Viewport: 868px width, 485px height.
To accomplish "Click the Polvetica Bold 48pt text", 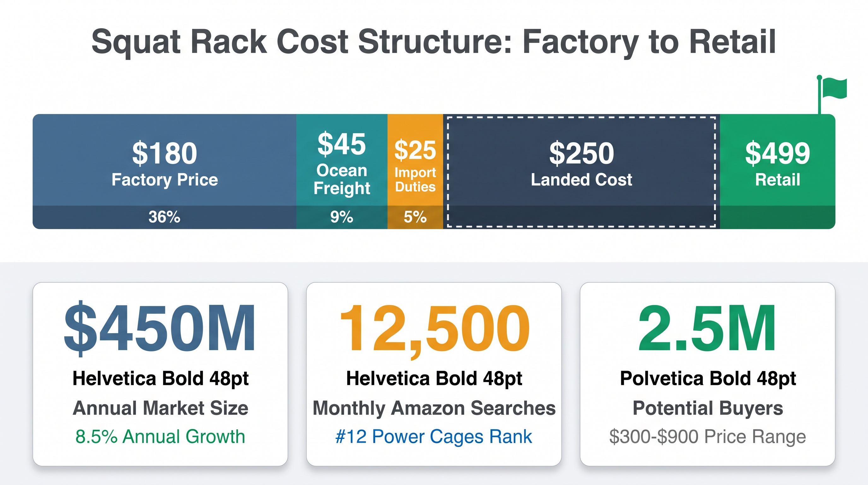I will 707,378.
